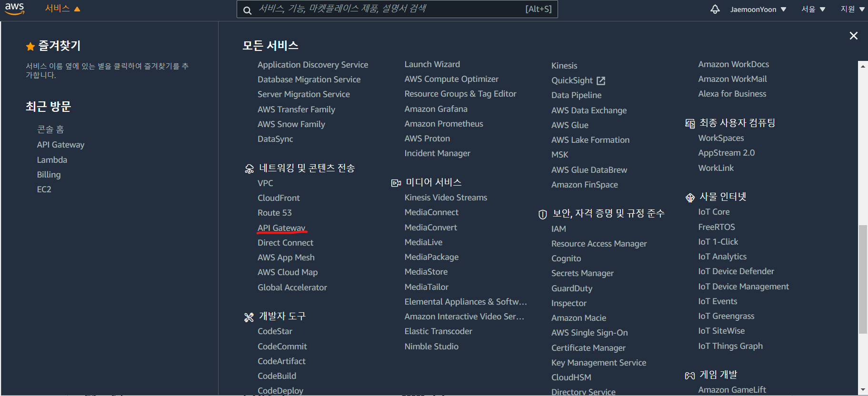Open the notifications bell icon

click(715, 9)
